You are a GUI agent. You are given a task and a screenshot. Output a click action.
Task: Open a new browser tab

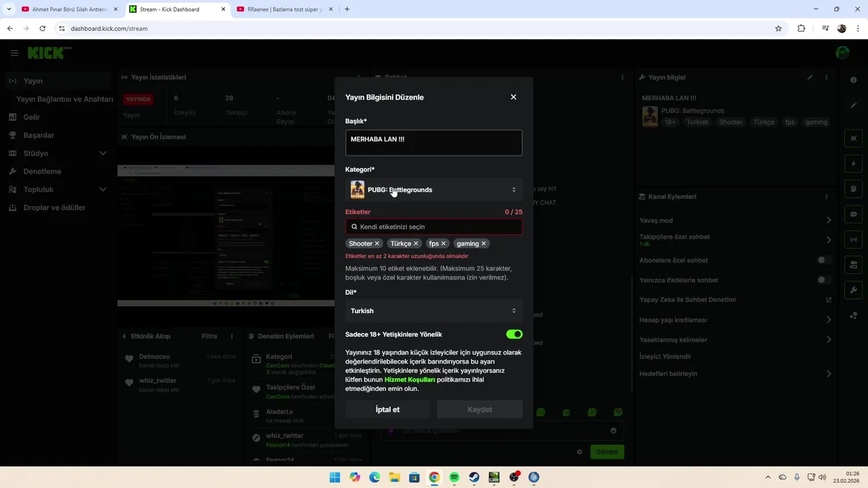[347, 9]
